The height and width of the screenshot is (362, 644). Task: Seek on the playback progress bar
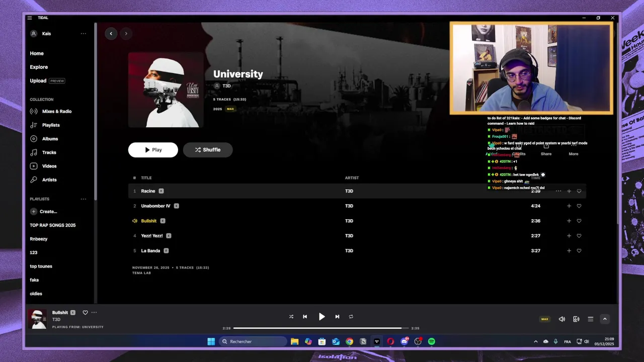(x=321, y=328)
